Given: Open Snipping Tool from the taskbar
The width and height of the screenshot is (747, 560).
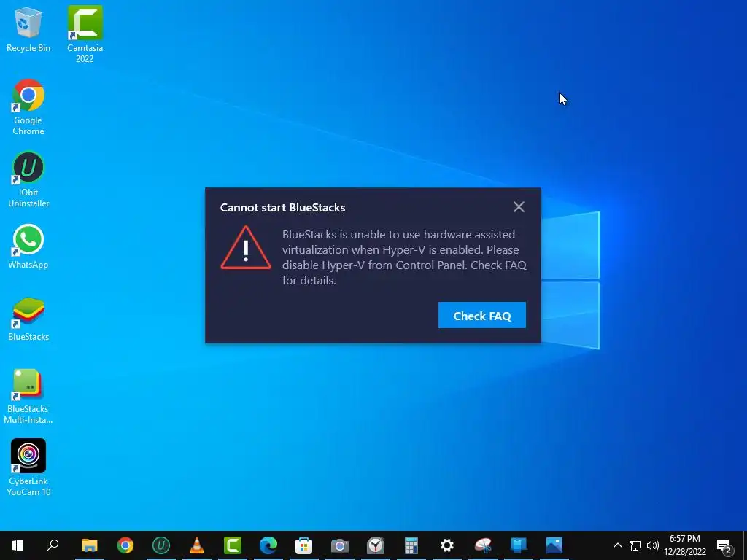Looking at the screenshot, I should point(483,545).
